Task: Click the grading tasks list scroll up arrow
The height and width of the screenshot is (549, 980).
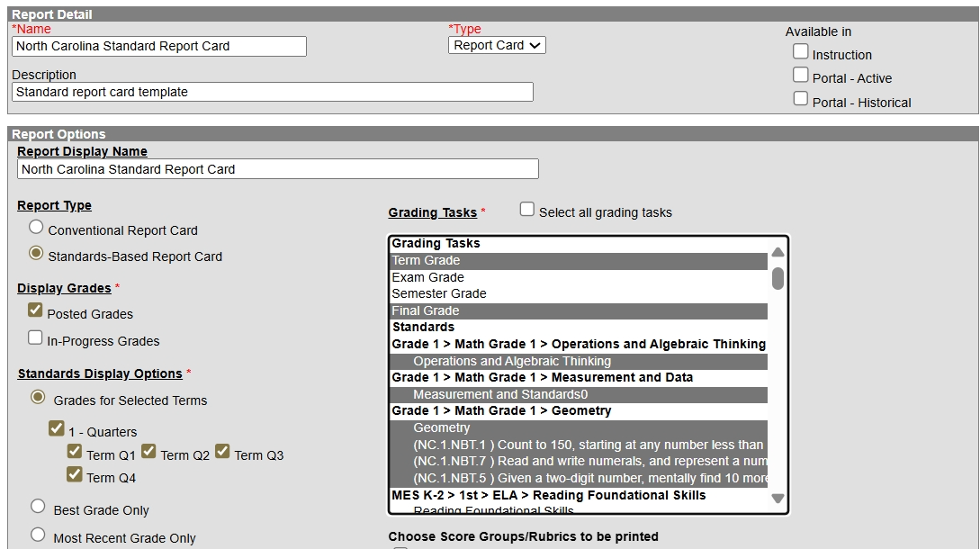Action: [x=778, y=252]
